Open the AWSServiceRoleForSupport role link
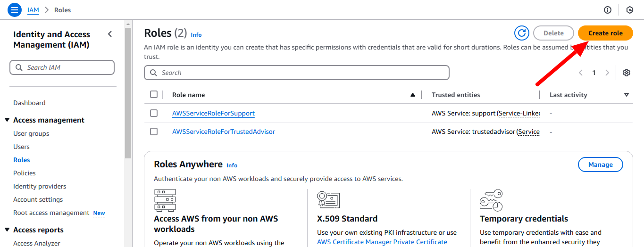The height and width of the screenshot is (247, 644). coord(213,113)
